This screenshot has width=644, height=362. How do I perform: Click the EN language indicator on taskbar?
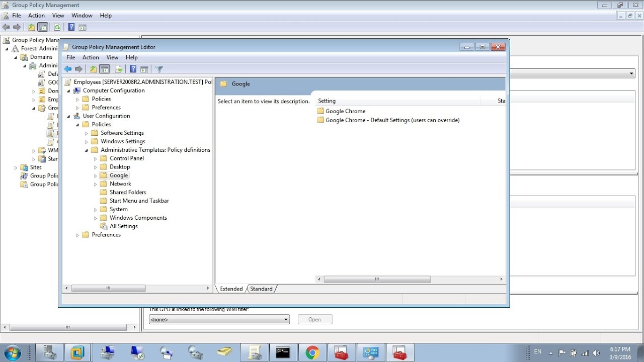(x=538, y=352)
